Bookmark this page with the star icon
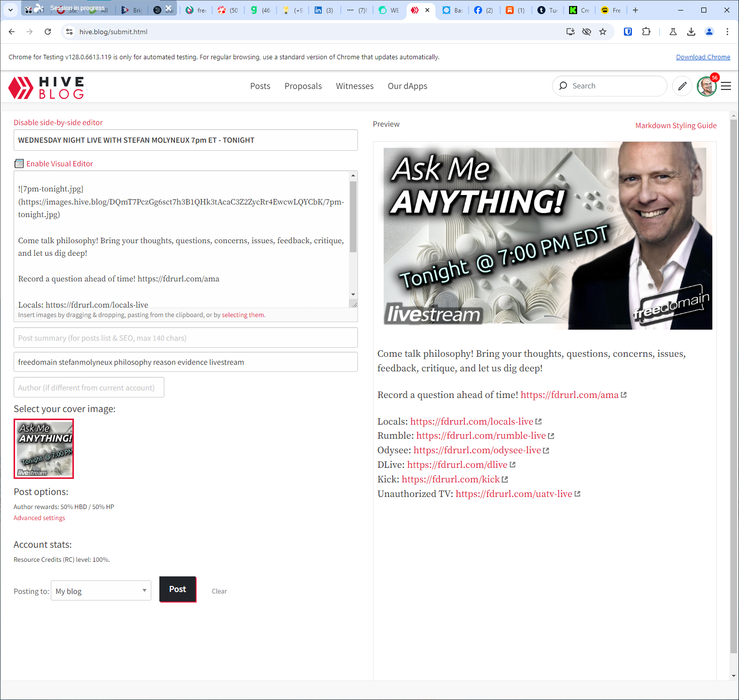The width and height of the screenshot is (739, 700). click(603, 32)
